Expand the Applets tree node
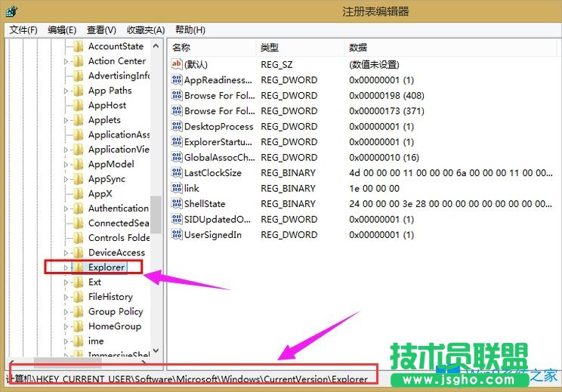 coord(66,120)
